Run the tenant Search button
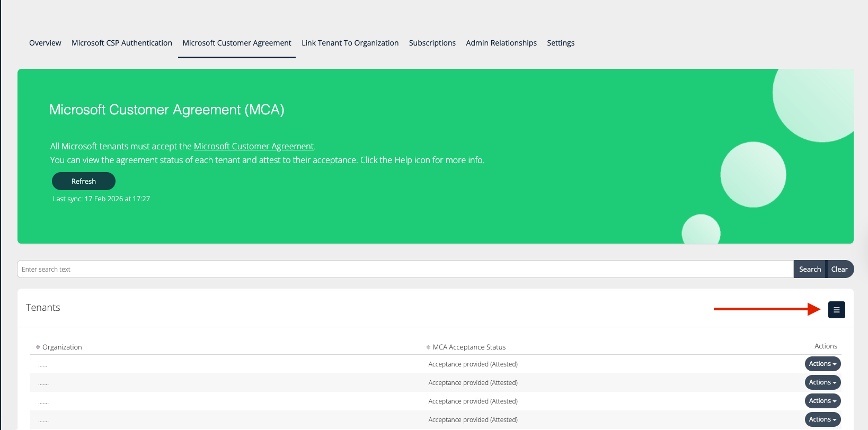 [x=810, y=269]
